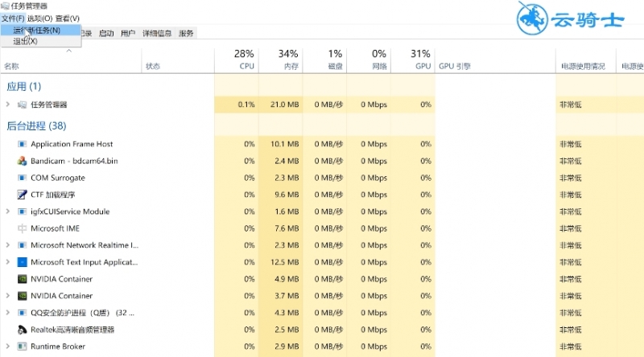The image size is (644, 357).
Task: Choose 运行新任务(N) from File menu
Action: coord(41,30)
